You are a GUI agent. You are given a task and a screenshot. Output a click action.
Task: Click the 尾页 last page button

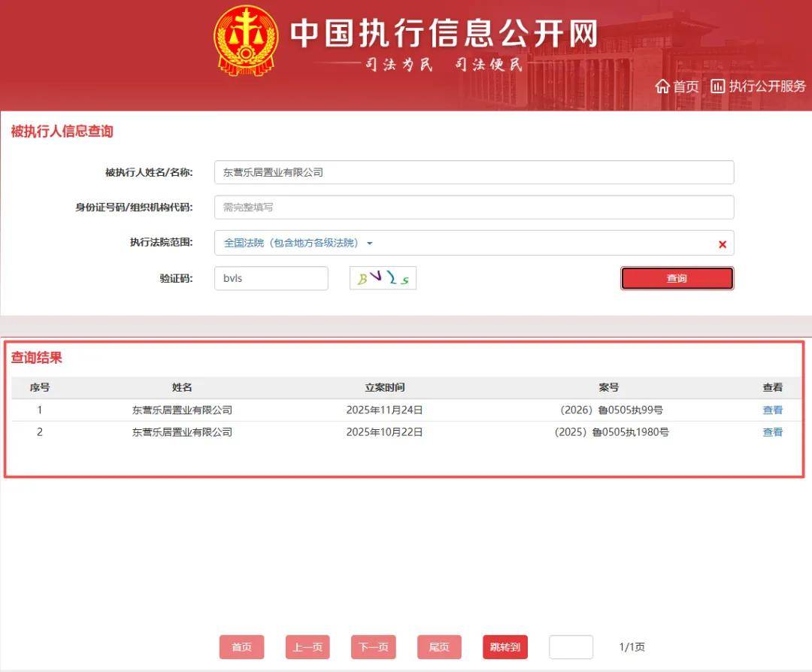438,646
